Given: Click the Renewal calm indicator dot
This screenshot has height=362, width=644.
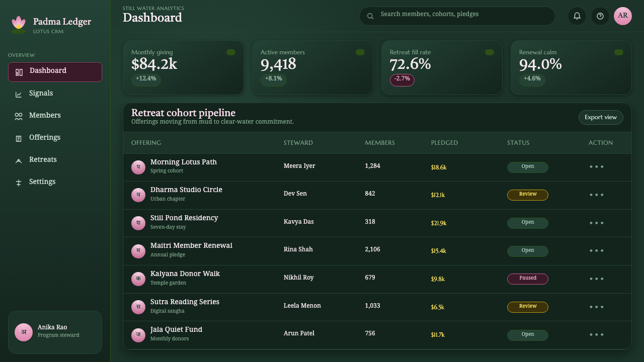Looking at the screenshot, I should 619,52.
